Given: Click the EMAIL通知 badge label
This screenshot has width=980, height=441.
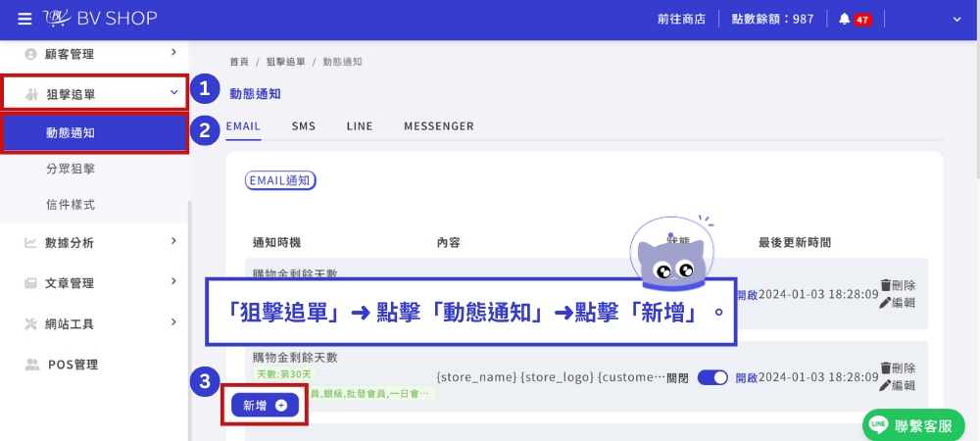Looking at the screenshot, I should [x=280, y=181].
